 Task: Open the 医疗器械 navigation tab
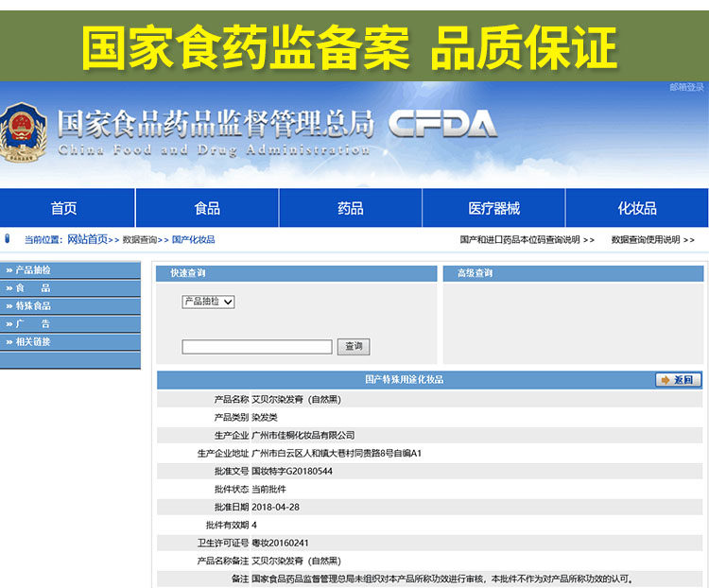(x=493, y=208)
